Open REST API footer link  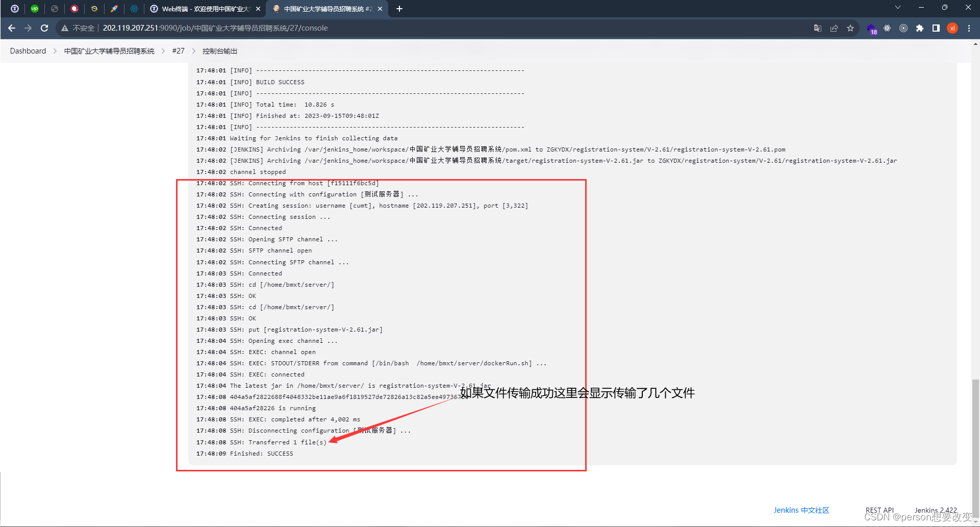tap(880, 510)
